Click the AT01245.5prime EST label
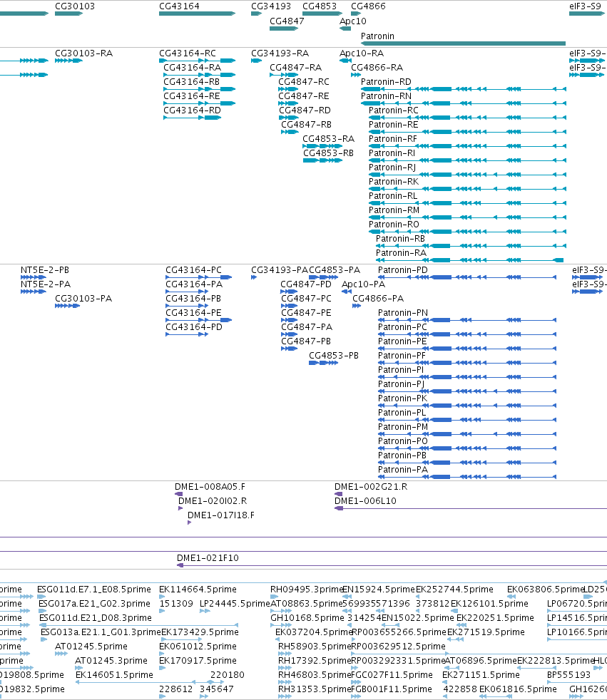The height and width of the screenshot is (700, 607). tap(91, 647)
